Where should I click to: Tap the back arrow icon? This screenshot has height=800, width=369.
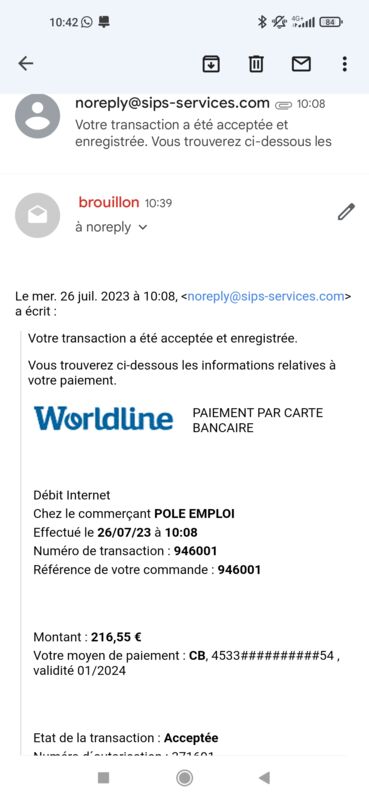[26, 63]
